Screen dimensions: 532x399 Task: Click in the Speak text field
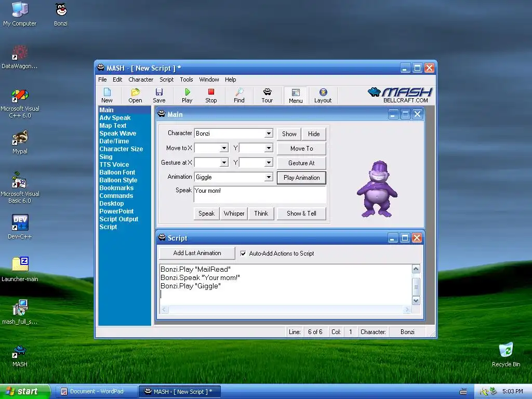[x=260, y=194]
